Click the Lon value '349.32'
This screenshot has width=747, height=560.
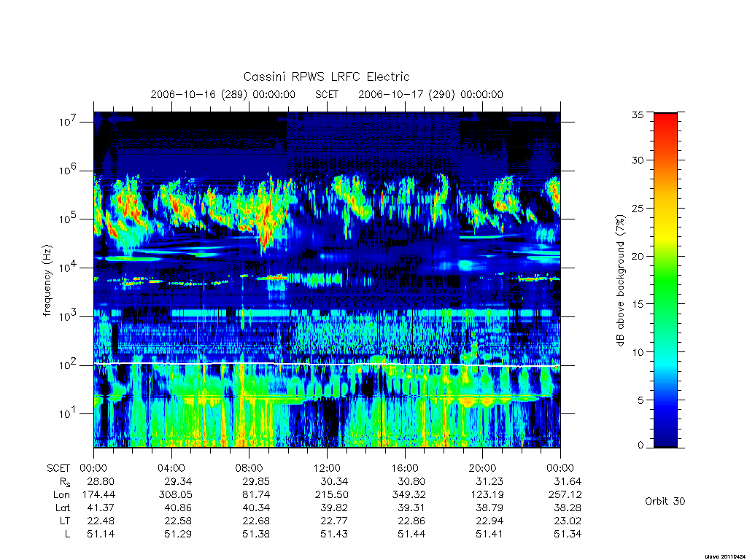[409, 495]
